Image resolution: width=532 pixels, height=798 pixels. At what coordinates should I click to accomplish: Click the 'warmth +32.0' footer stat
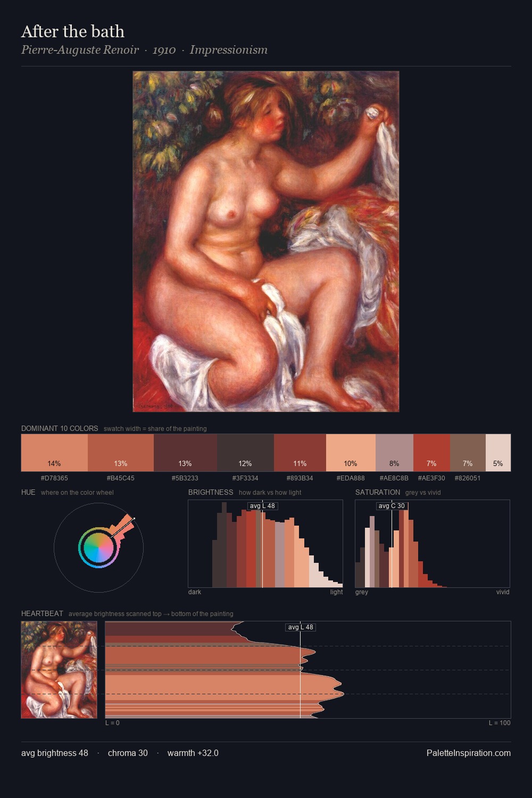(x=193, y=753)
